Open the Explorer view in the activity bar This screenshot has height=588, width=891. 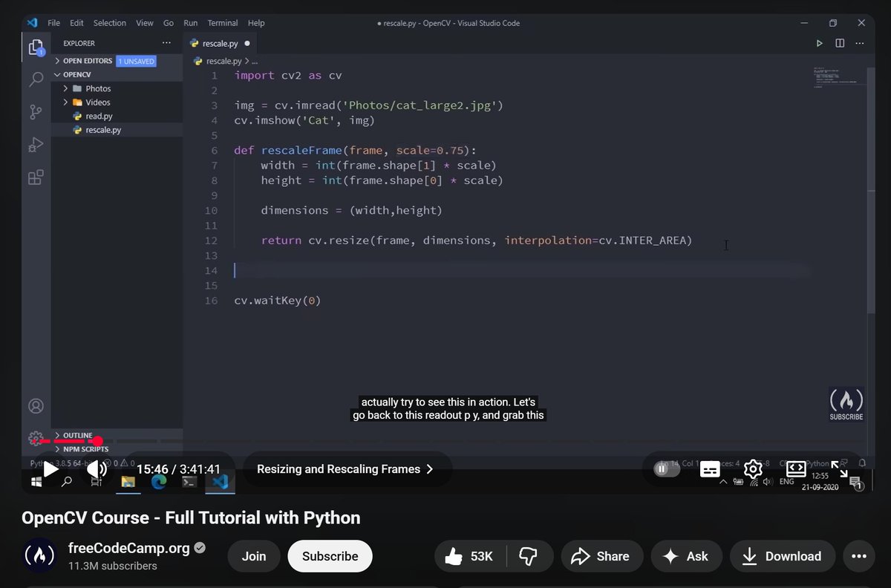(36, 48)
